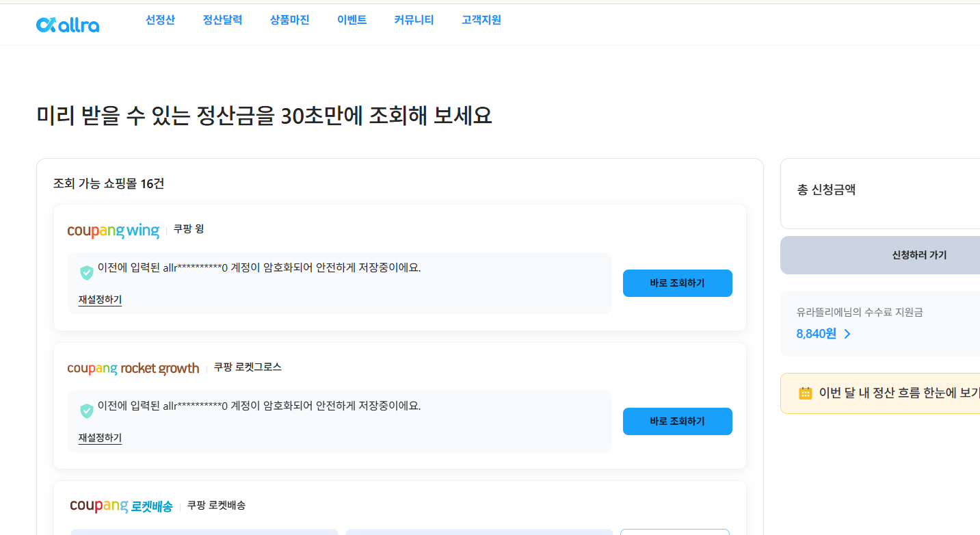This screenshot has width=980, height=535.
Task: Click the saved account message in 쿠팡 윙 card
Action: 259,267
